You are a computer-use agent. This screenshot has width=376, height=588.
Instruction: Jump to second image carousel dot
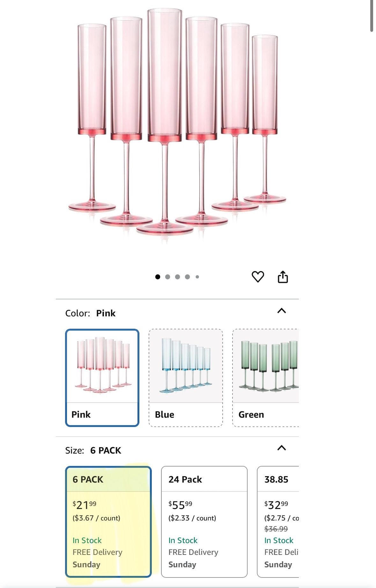(167, 277)
